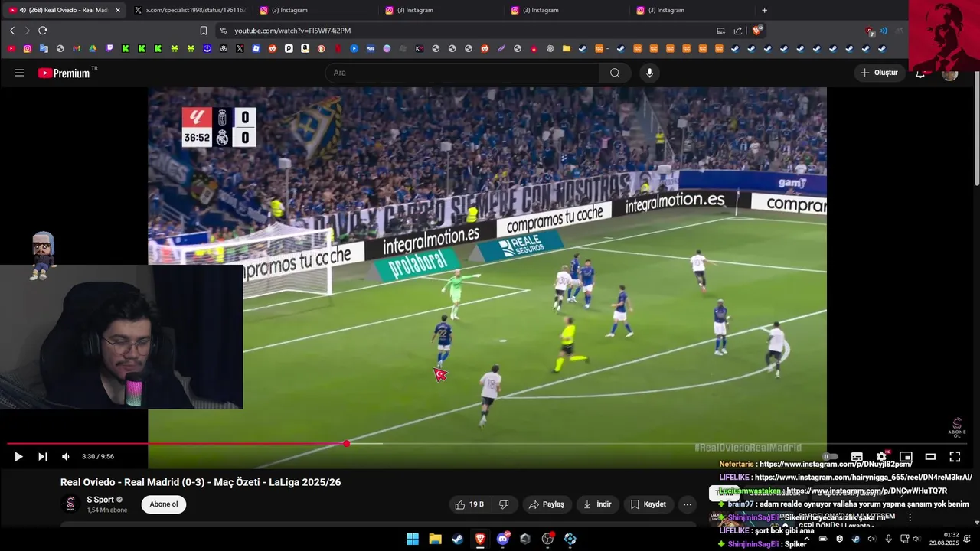Image resolution: width=980 pixels, height=551 pixels.
Task: Go back in browser history
Action: 12,31
